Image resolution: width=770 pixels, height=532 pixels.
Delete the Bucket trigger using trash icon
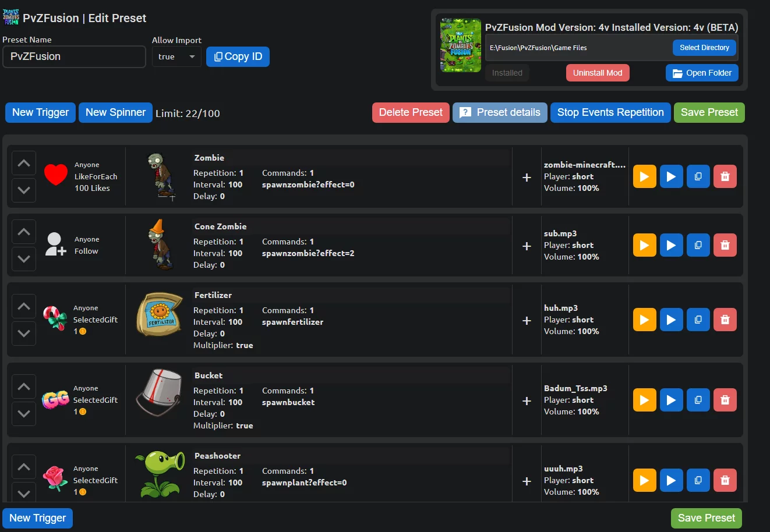click(x=725, y=400)
